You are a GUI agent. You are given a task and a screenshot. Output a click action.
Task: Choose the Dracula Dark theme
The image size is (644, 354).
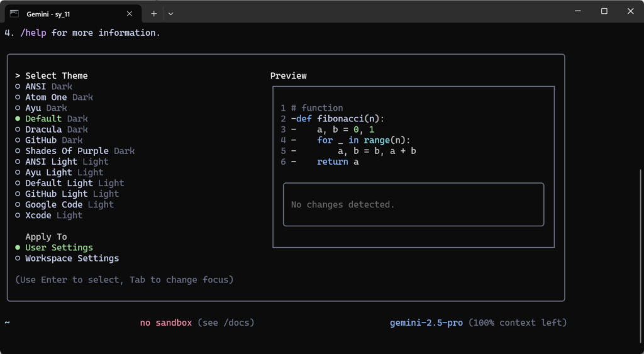tap(56, 130)
